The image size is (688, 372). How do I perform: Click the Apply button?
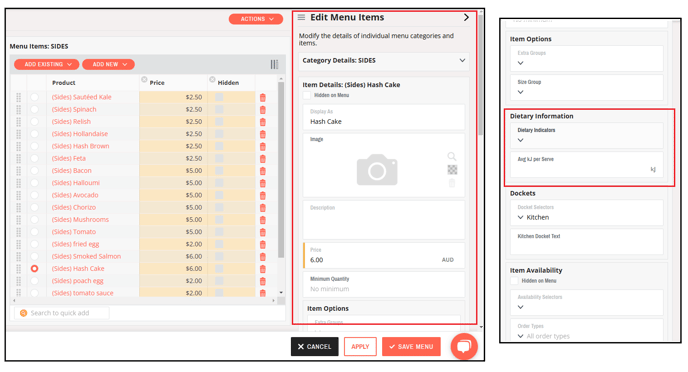[360, 347]
